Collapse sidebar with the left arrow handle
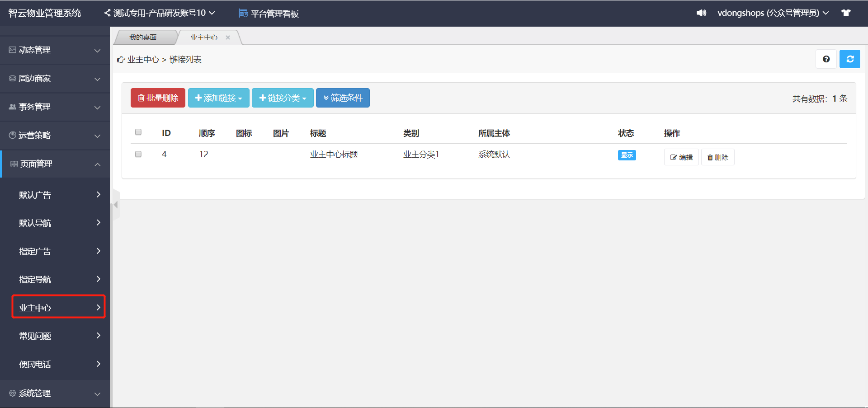Viewport: 868px width, 408px height. [116, 205]
